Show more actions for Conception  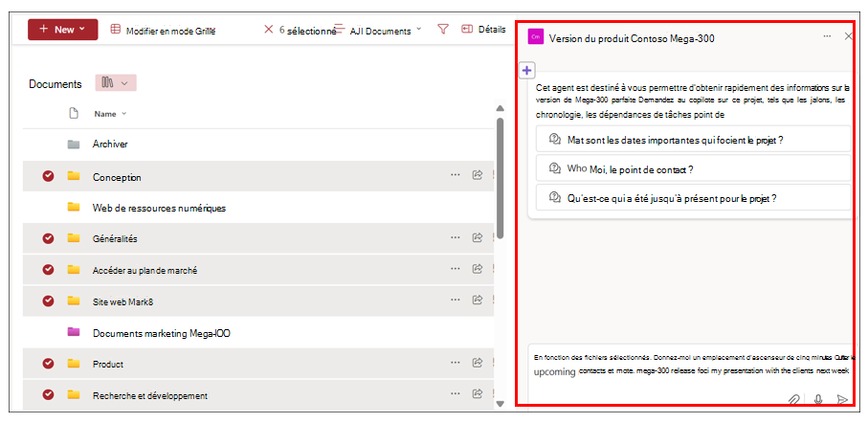pyautogui.click(x=455, y=174)
